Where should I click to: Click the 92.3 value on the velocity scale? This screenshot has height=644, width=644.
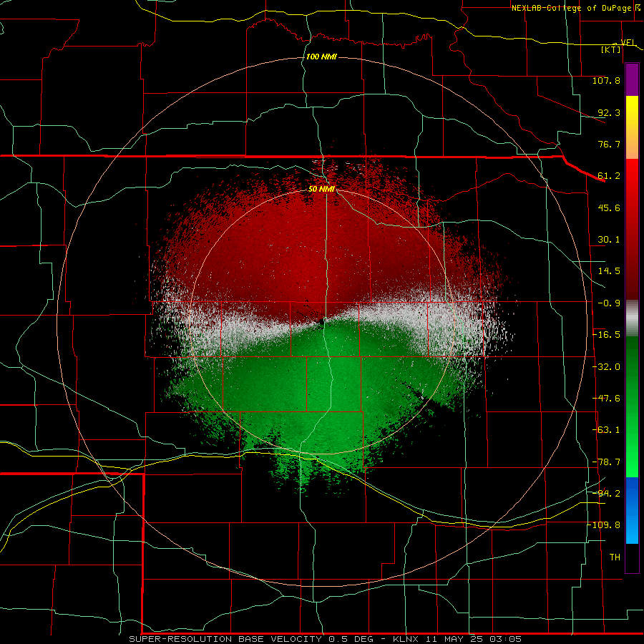[609, 112]
